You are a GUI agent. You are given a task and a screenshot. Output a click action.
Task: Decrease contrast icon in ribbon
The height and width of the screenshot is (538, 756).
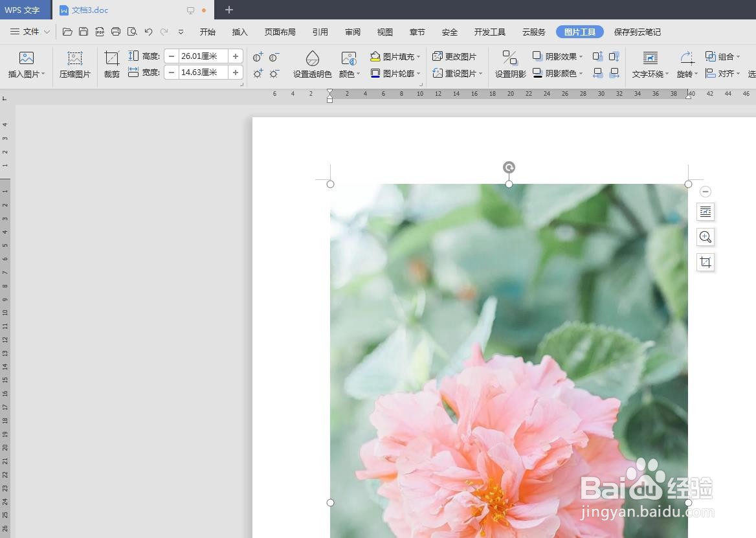pos(274,57)
